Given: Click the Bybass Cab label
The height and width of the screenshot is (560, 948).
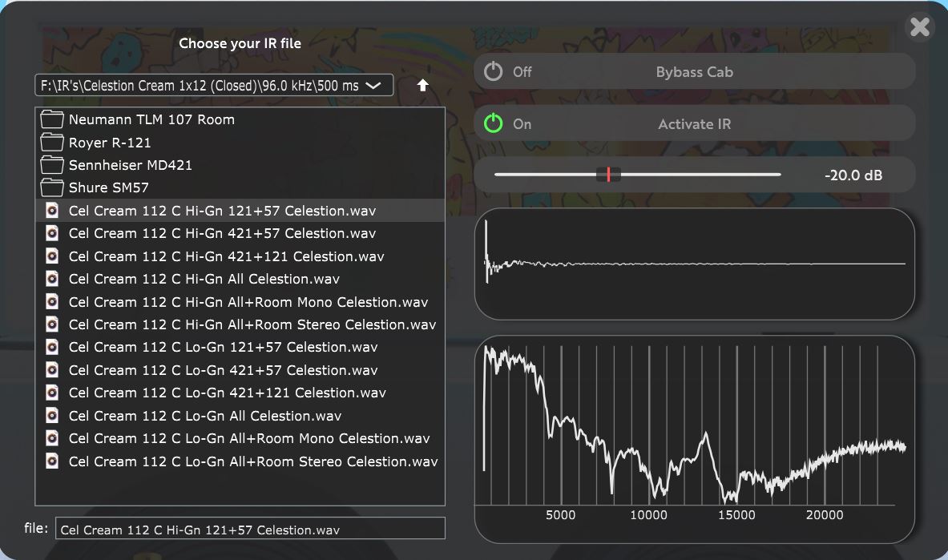Looking at the screenshot, I should pyautogui.click(x=694, y=72).
